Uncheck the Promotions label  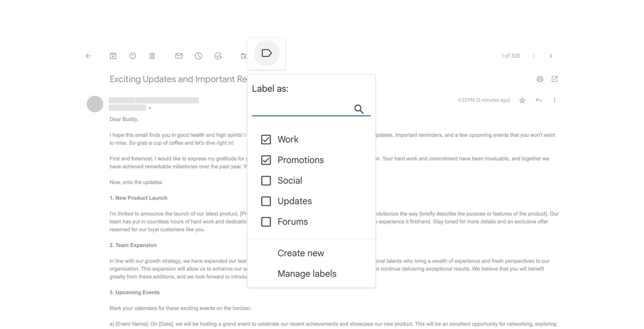click(266, 160)
